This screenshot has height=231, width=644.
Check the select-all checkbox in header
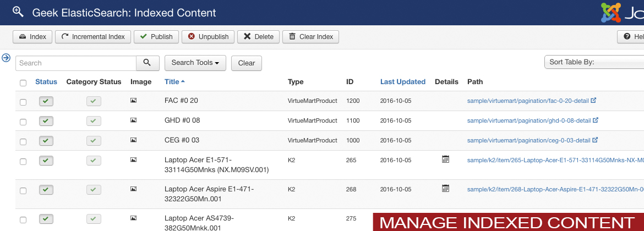click(23, 83)
